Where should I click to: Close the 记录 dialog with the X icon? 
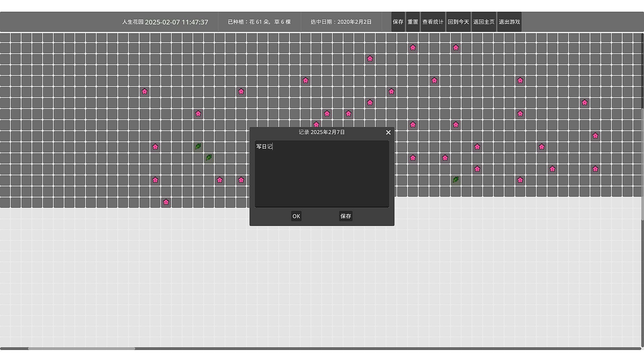pyautogui.click(x=388, y=132)
